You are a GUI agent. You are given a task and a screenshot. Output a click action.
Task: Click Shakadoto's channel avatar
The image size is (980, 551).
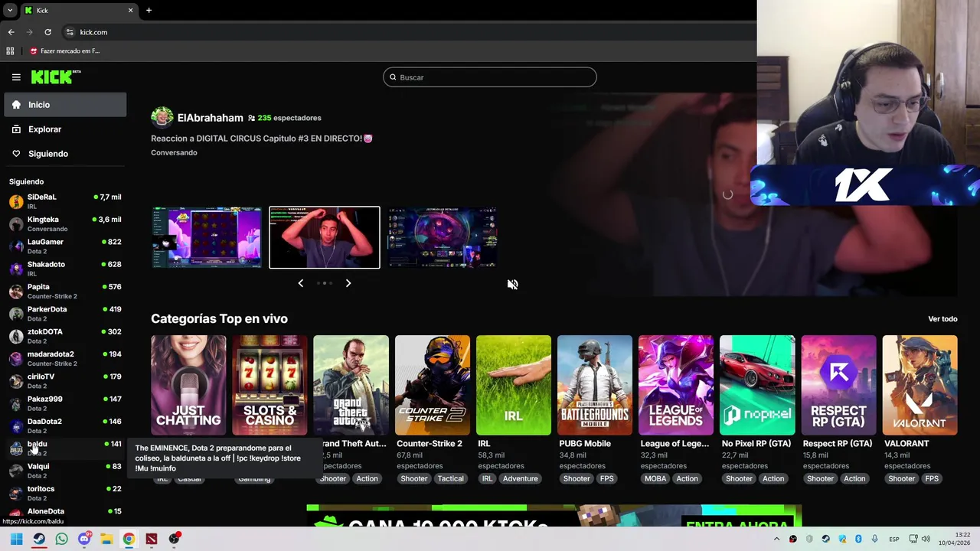(x=16, y=269)
